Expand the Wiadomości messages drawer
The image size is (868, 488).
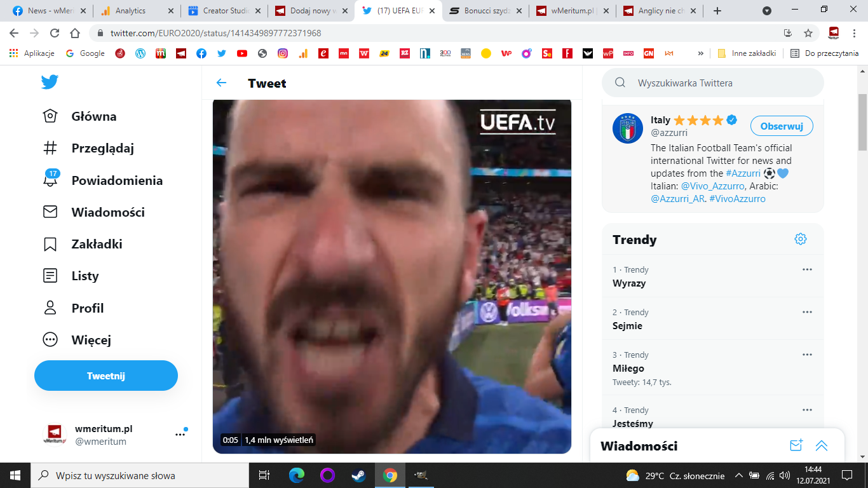822,445
